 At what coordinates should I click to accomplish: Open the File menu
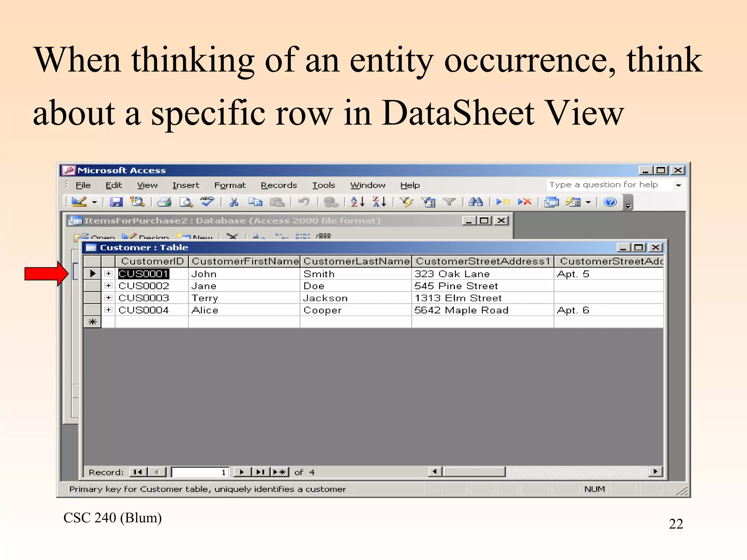83,185
